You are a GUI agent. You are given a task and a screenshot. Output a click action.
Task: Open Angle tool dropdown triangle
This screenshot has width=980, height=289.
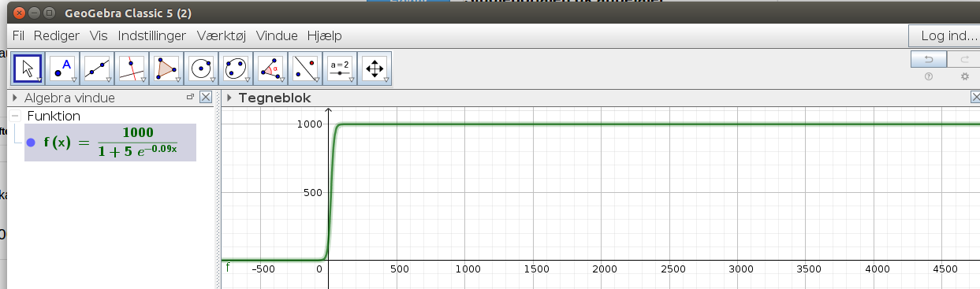pyautogui.click(x=281, y=80)
